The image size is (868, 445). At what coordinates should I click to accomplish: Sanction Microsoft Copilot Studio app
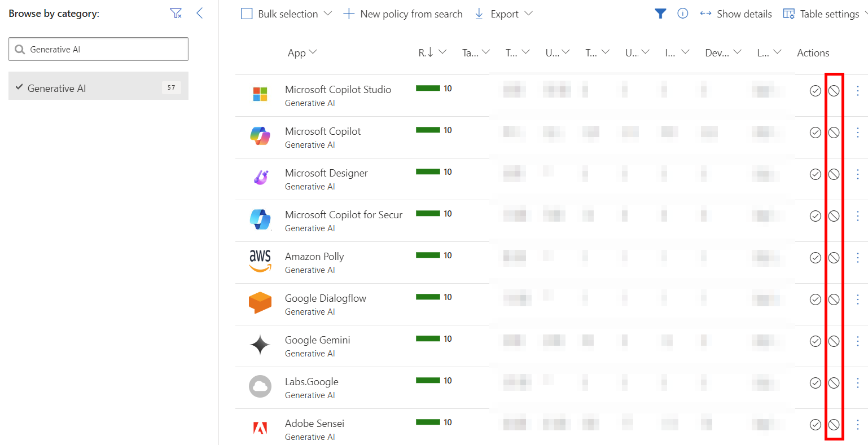point(815,91)
